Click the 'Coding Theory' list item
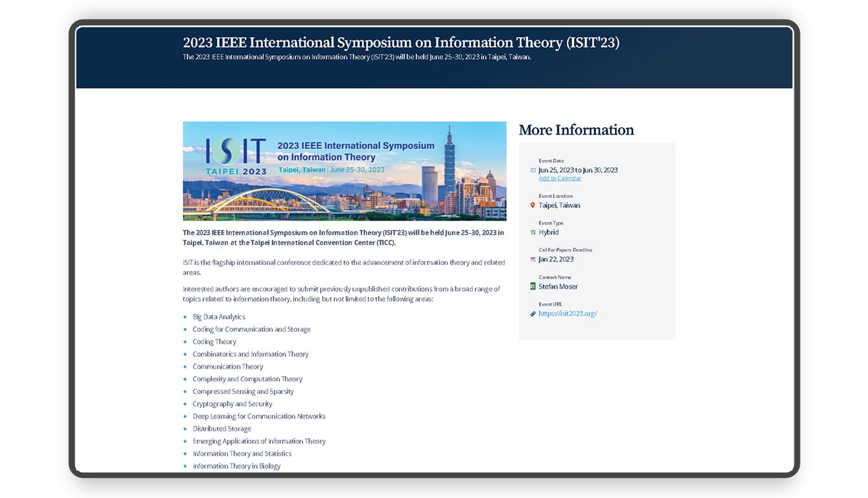This screenshot has height=498, width=868. coord(215,342)
